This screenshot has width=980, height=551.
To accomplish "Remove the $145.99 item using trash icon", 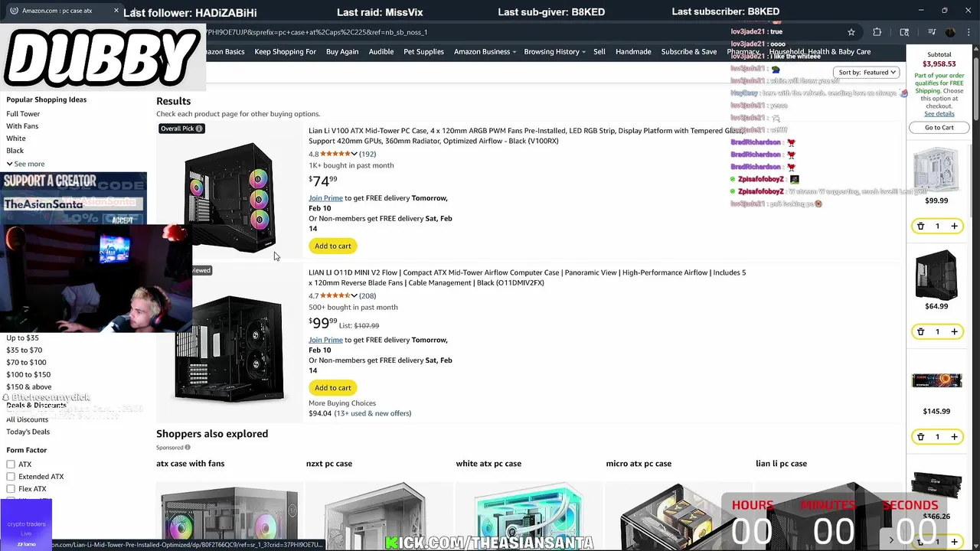I will (x=920, y=437).
